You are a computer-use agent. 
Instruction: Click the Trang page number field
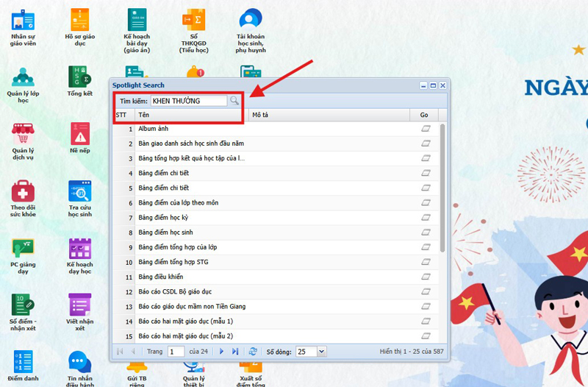pos(176,352)
